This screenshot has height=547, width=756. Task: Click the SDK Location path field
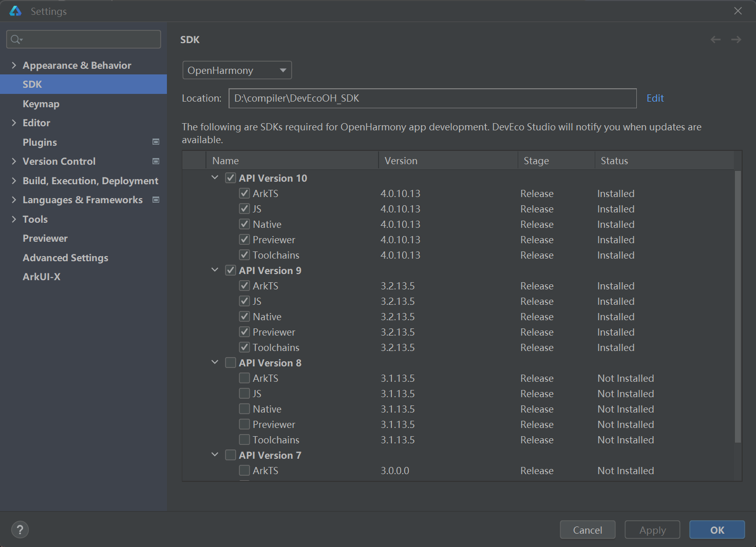click(432, 99)
